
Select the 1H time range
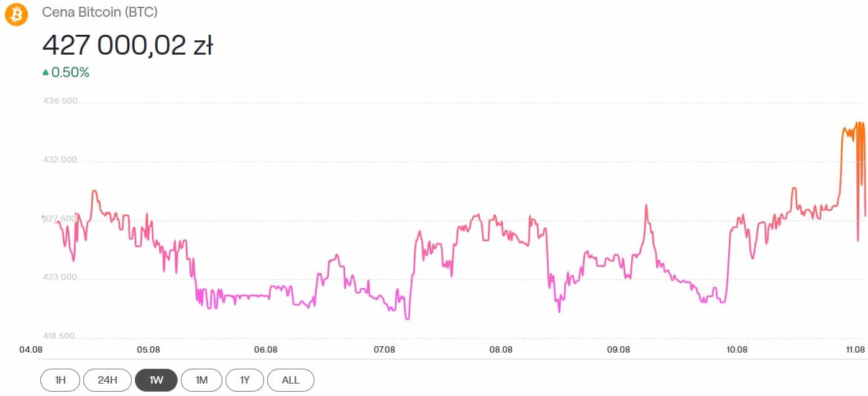[60, 380]
